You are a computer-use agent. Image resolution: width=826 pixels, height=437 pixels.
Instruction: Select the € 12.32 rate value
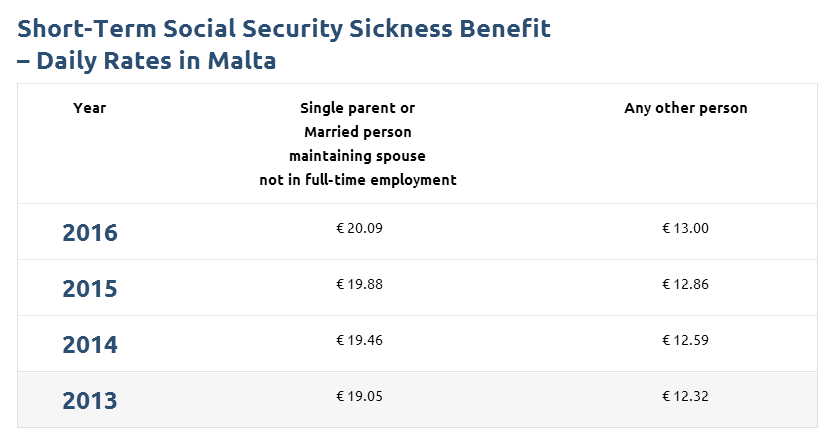(685, 396)
